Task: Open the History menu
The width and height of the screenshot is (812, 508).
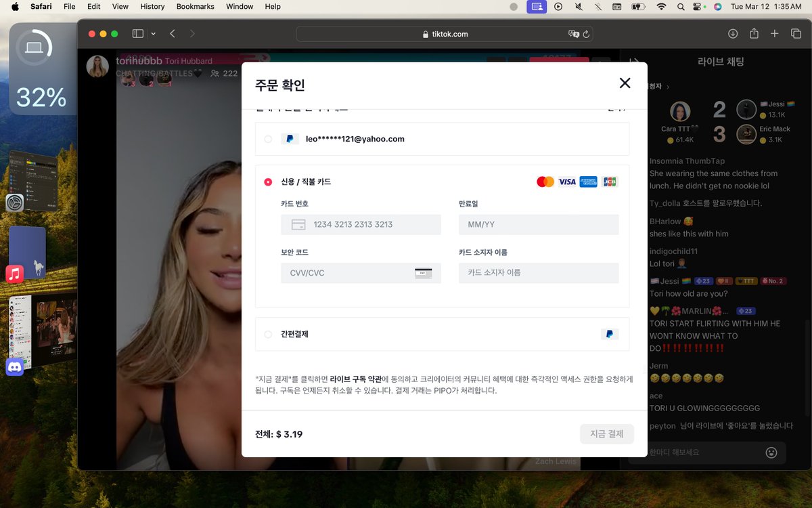Action: point(152,6)
